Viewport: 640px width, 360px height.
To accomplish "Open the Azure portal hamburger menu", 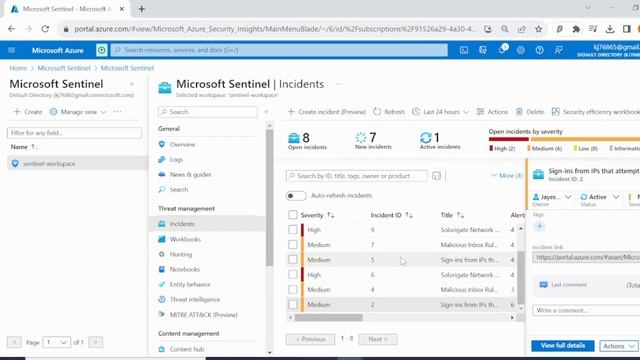I will tap(11, 50).
